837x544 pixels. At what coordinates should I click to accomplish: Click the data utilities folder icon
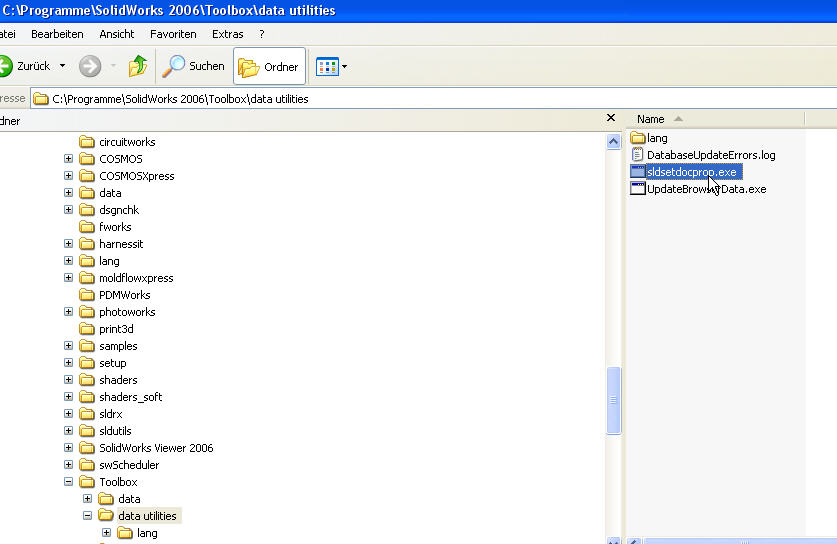(x=106, y=516)
